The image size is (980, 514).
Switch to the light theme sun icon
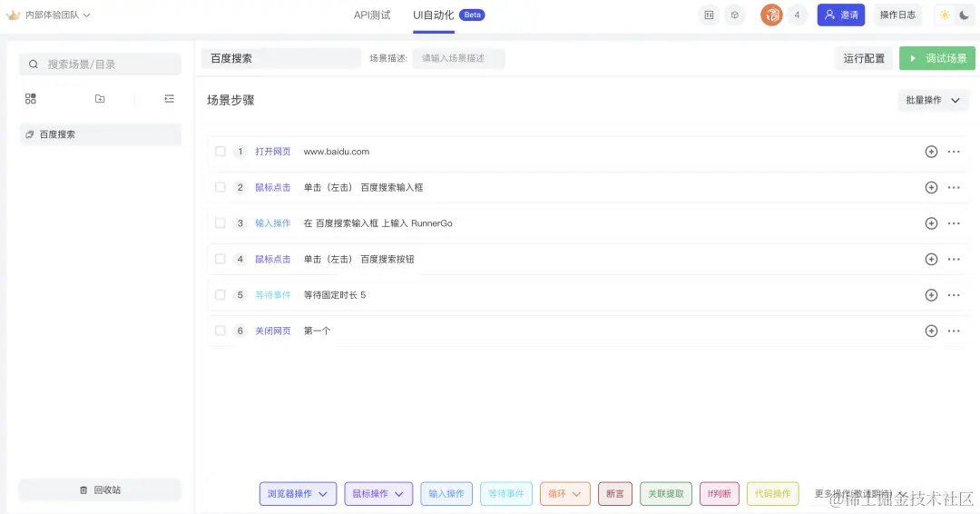coord(945,15)
